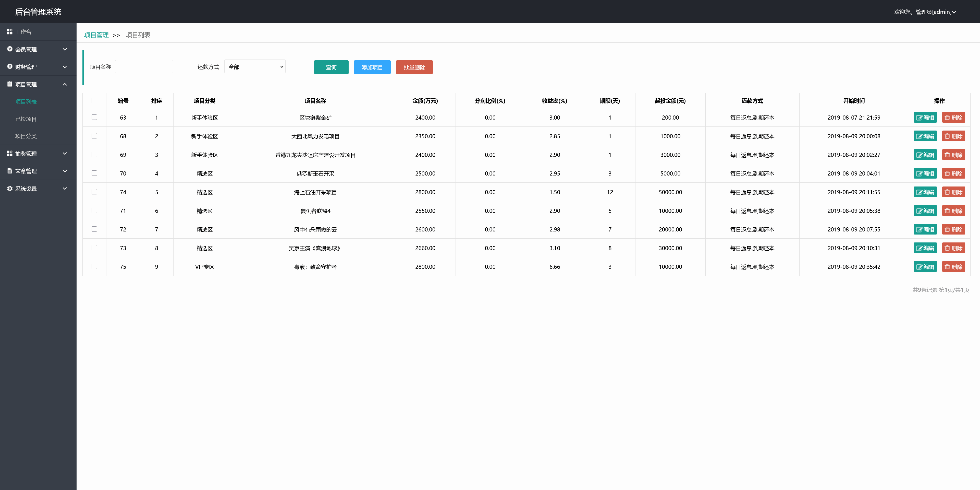Tick the checkbox for 毒液：致命守护者 row
980x490 pixels.
(94, 266)
